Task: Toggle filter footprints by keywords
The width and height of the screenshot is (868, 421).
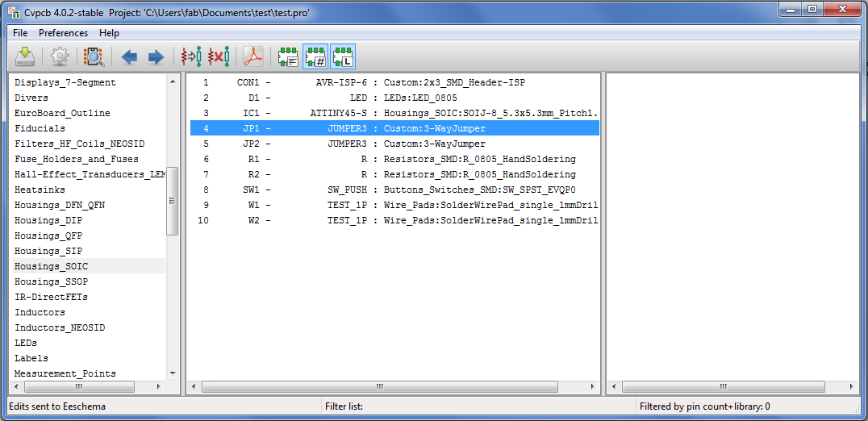Action: click(289, 56)
